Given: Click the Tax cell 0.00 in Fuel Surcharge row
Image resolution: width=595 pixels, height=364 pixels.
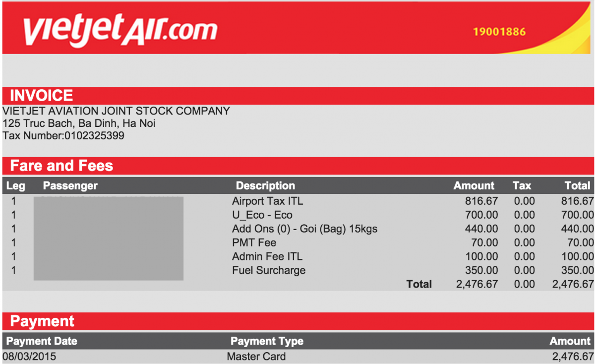Looking at the screenshot, I should click(x=525, y=271).
